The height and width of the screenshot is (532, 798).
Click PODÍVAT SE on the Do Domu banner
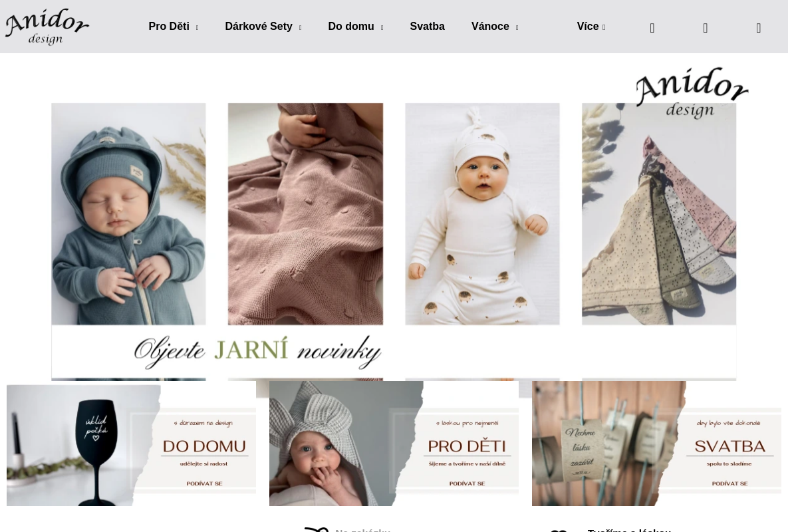(x=204, y=483)
